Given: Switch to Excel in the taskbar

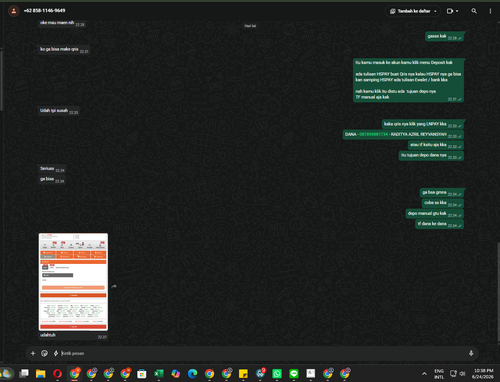Looking at the screenshot, I should [x=159, y=373].
